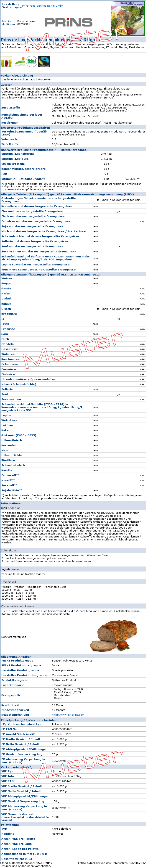Click the Fairtrade label icon
Screen dimensions: 148x868
point(44,62)
